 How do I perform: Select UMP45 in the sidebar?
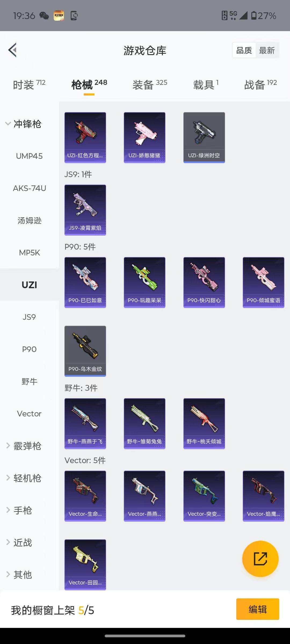[x=29, y=156]
